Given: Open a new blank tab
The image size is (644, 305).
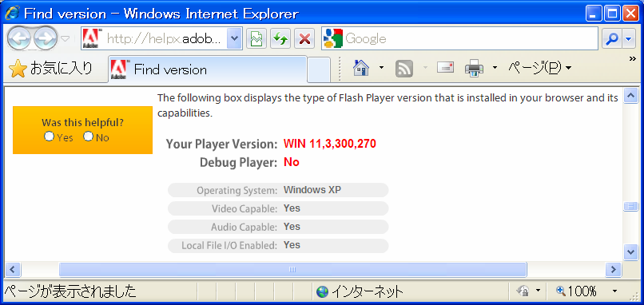Looking at the screenshot, I should (319, 69).
